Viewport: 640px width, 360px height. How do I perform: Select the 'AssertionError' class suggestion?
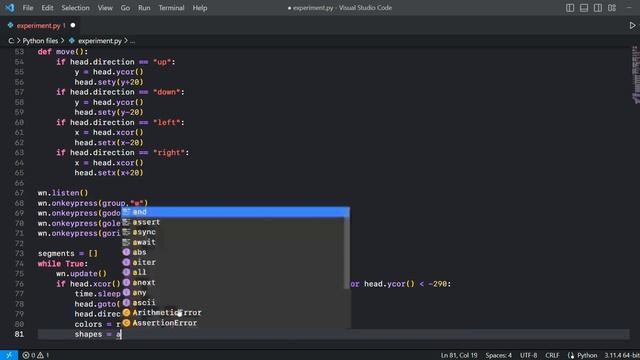(x=233, y=323)
